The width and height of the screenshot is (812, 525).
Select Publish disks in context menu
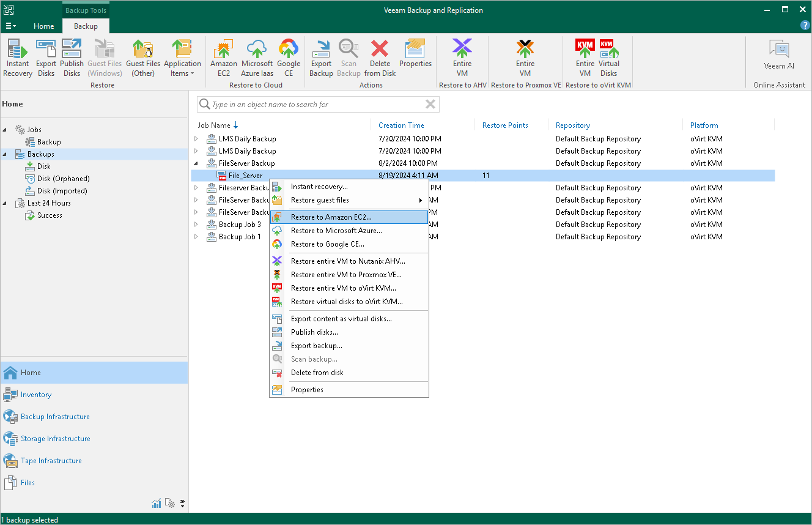[349, 332]
